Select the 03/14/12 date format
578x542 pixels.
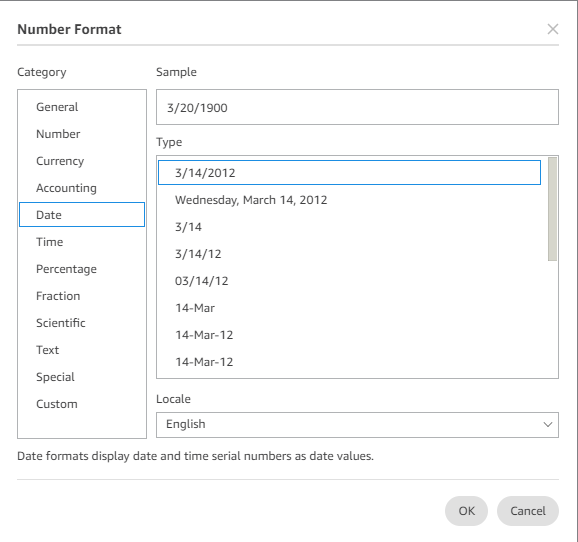349,281
